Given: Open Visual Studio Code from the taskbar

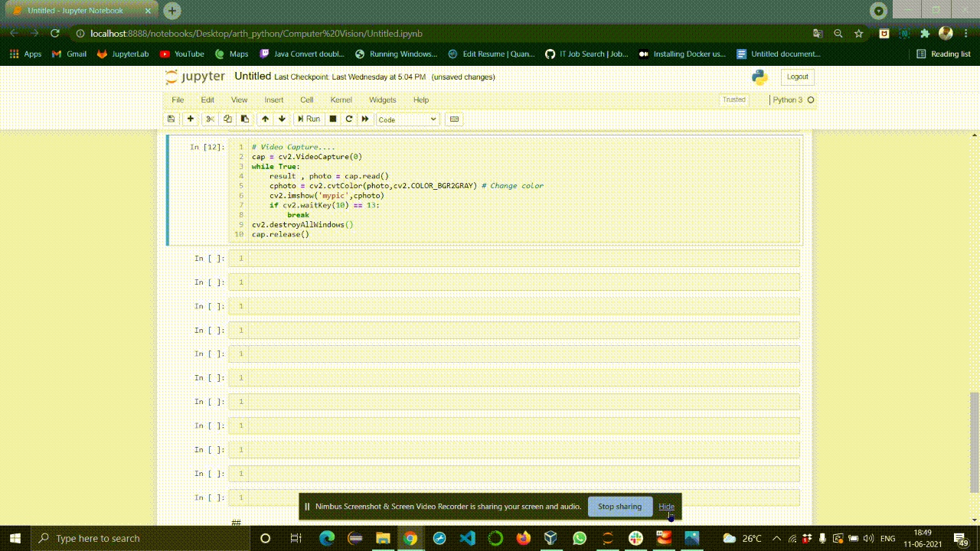Looking at the screenshot, I should coord(467,538).
